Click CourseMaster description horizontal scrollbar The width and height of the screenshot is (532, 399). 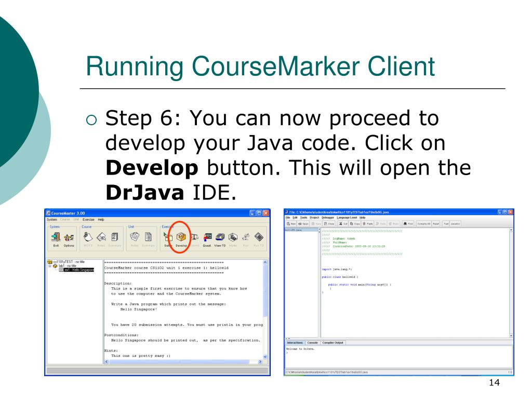pyautogui.click(x=183, y=362)
